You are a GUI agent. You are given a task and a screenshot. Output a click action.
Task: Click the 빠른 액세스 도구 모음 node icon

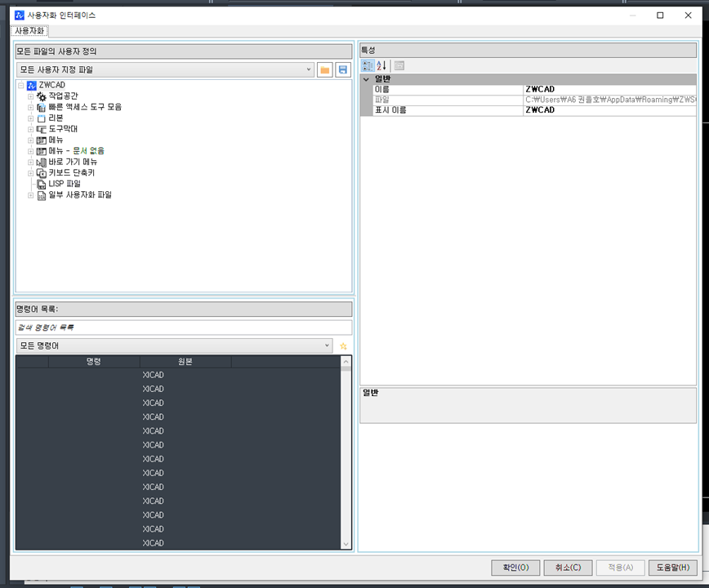pyautogui.click(x=42, y=108)
